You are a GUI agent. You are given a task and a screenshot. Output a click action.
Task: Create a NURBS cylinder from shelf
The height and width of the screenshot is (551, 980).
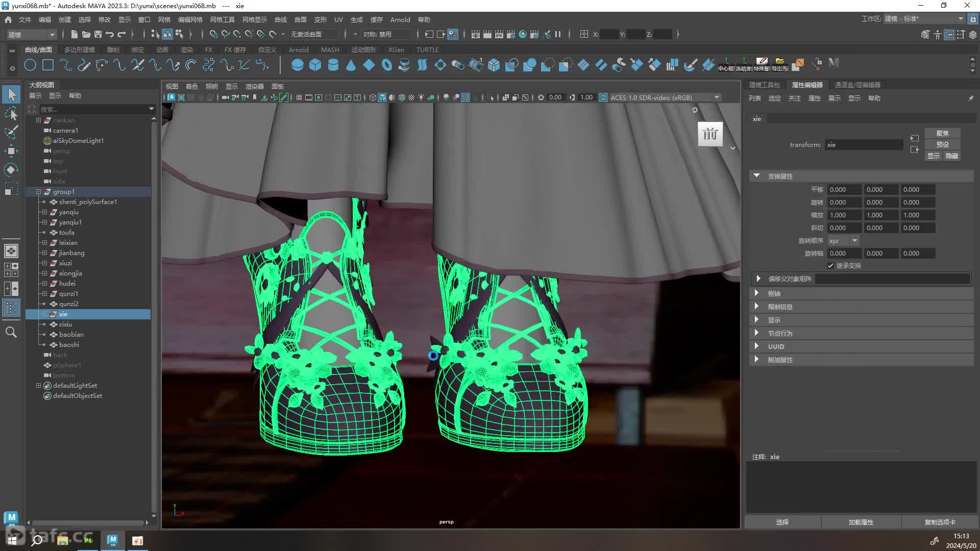pos(333,65)
